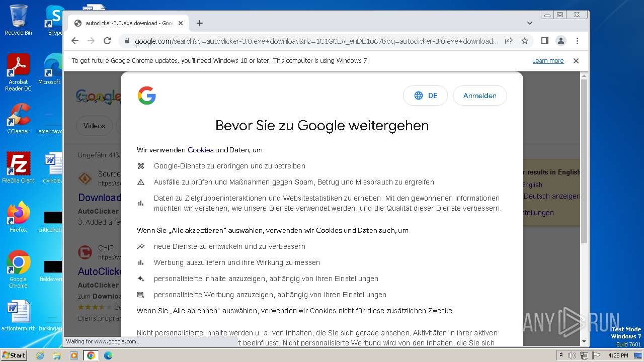Show hidden system tray icons

pyautogui.click(x=561, y=355)
